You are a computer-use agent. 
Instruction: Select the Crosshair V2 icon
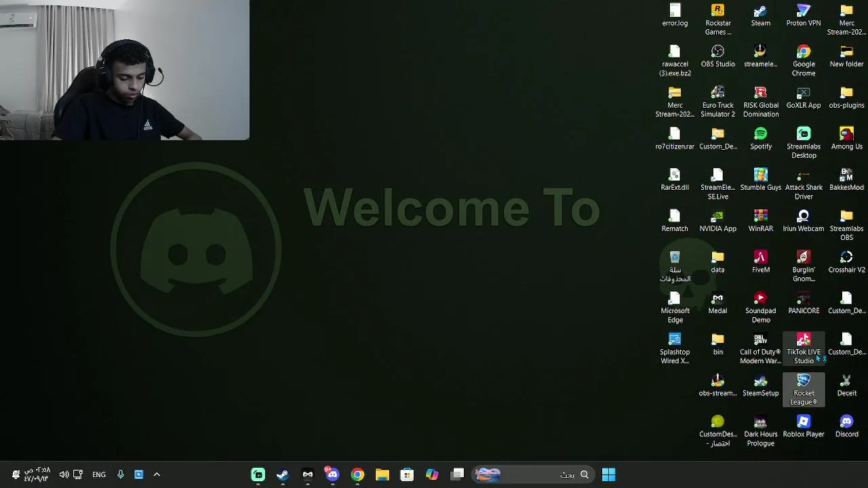(846, 262)
